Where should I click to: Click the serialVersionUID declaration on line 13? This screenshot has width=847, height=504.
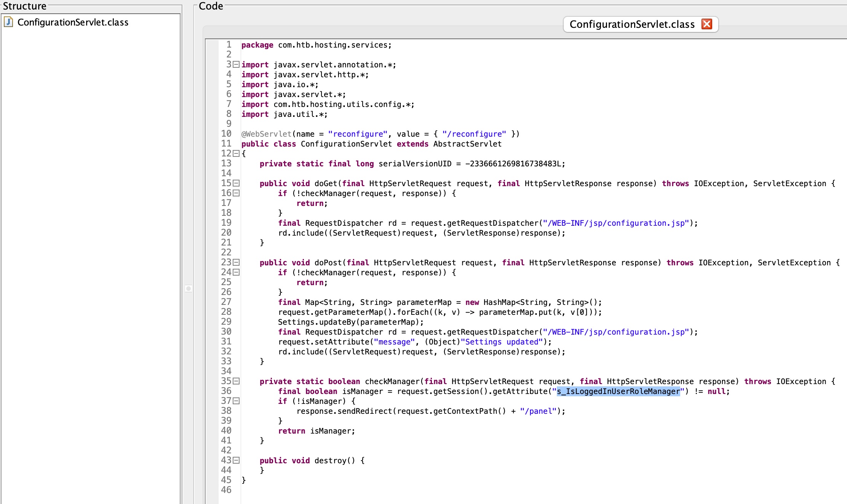(x=414, y=164)
